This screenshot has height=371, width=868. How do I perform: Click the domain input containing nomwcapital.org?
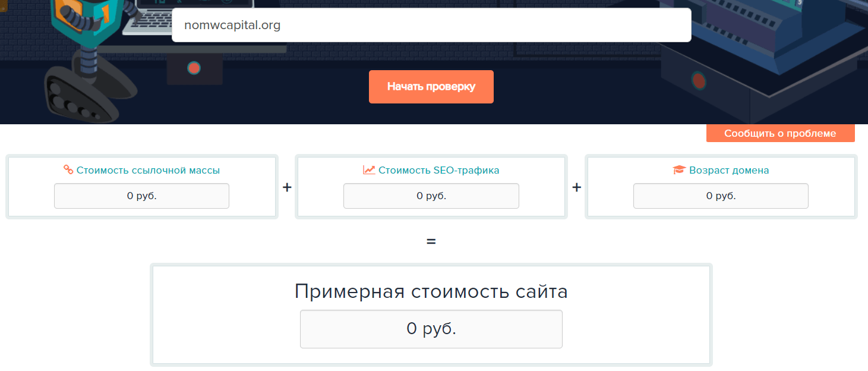[x=431, y=25]
